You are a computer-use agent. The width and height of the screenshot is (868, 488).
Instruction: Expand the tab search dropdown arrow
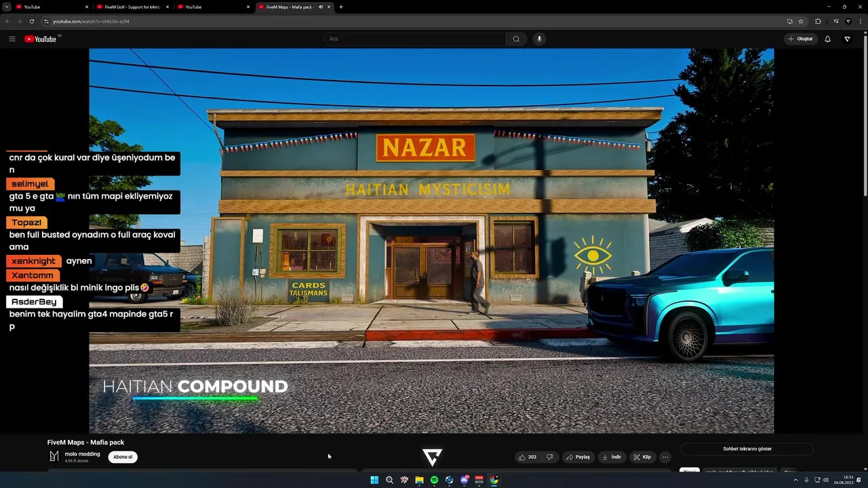click(x=7, y=7)
